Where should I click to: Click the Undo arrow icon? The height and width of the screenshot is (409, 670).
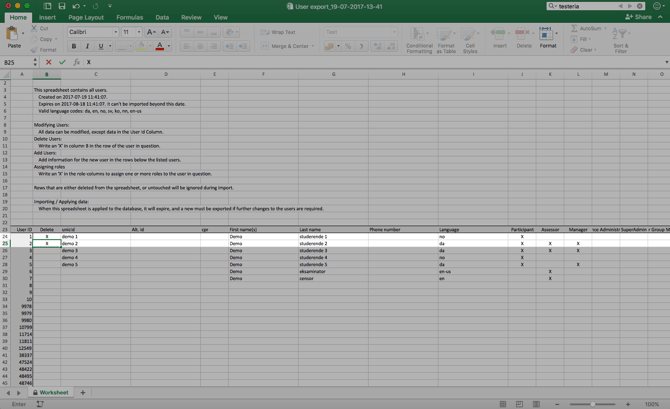75,6
